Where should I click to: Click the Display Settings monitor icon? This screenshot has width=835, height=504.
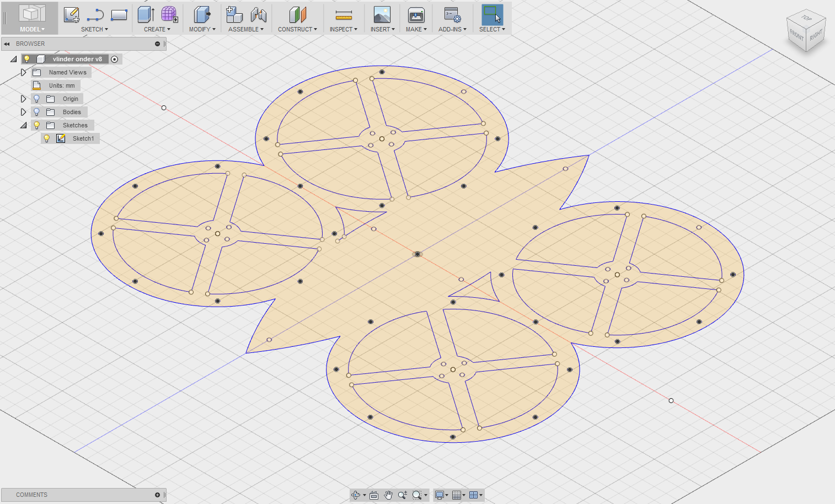[440, 495]
